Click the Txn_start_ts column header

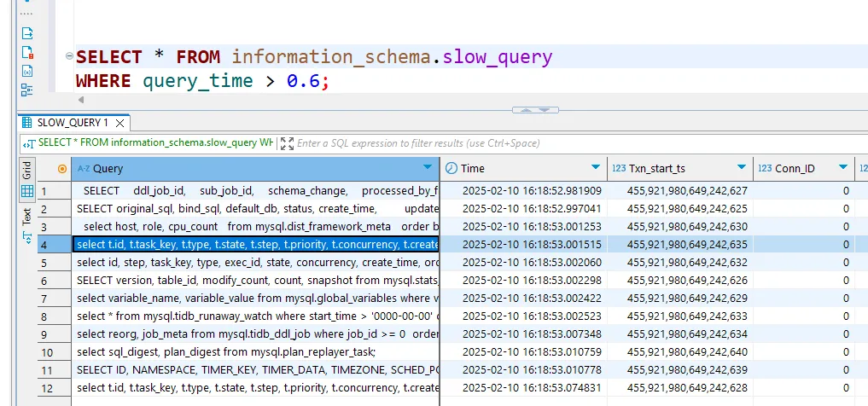679,169
